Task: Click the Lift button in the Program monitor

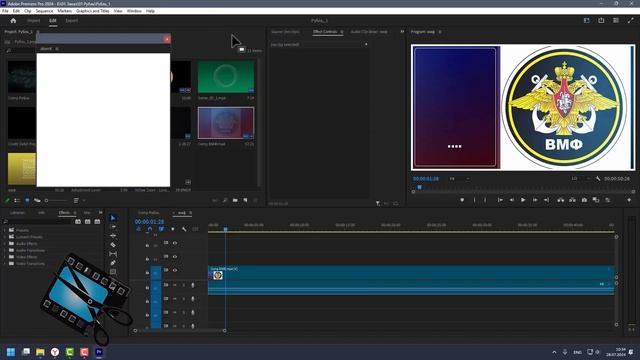Action: pos(561,200)
